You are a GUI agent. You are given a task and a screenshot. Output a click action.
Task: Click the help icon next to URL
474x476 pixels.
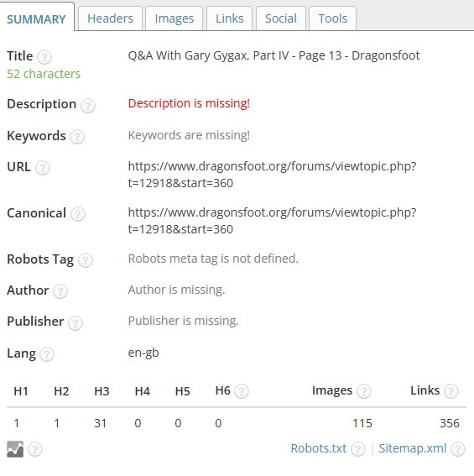coord(43,168)
